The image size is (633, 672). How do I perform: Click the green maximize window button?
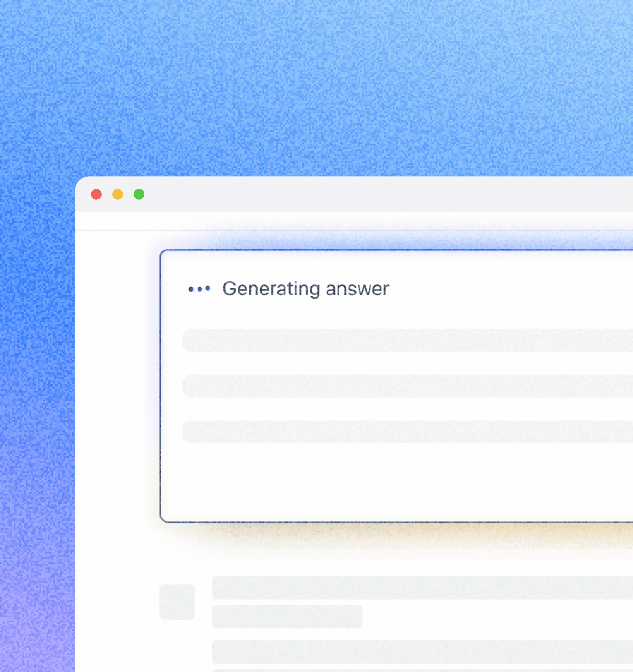click(139, 194)
